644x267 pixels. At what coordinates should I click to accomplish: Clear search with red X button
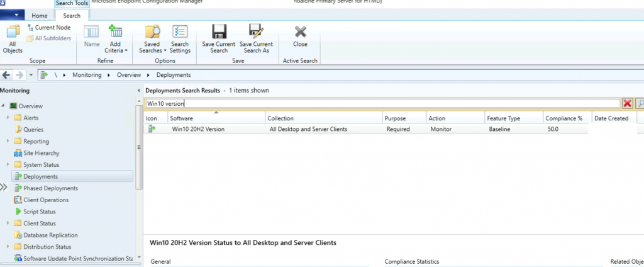click(x=627, y=104)
